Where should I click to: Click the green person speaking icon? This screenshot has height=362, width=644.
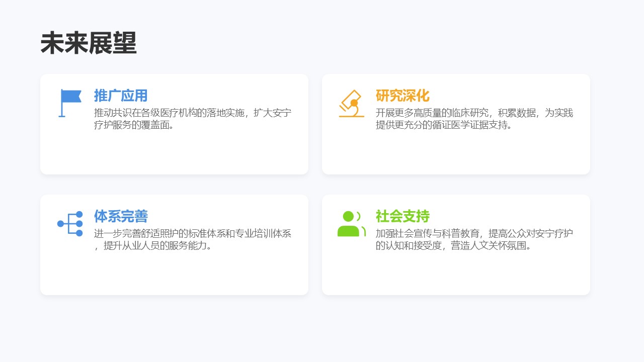click(x=351, y=224)
